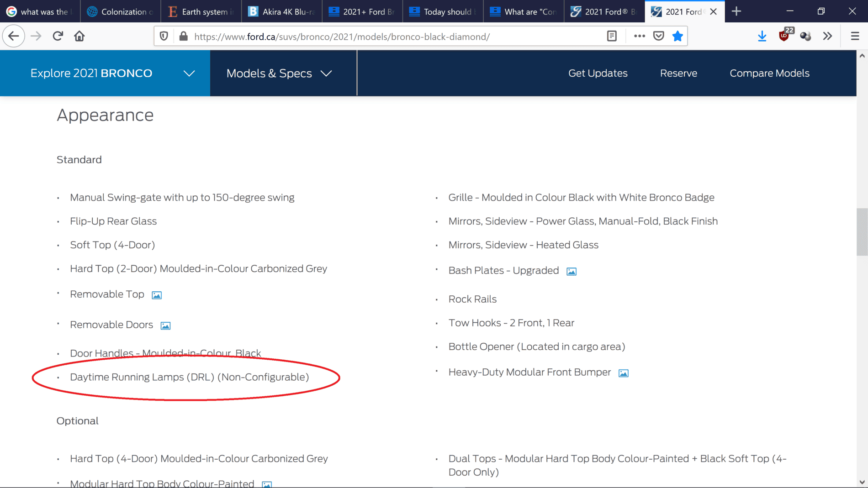The height and width of the screenshot is (488, 868).
Task: Click the 'Appearance' section heading
Action: [105, 115]
